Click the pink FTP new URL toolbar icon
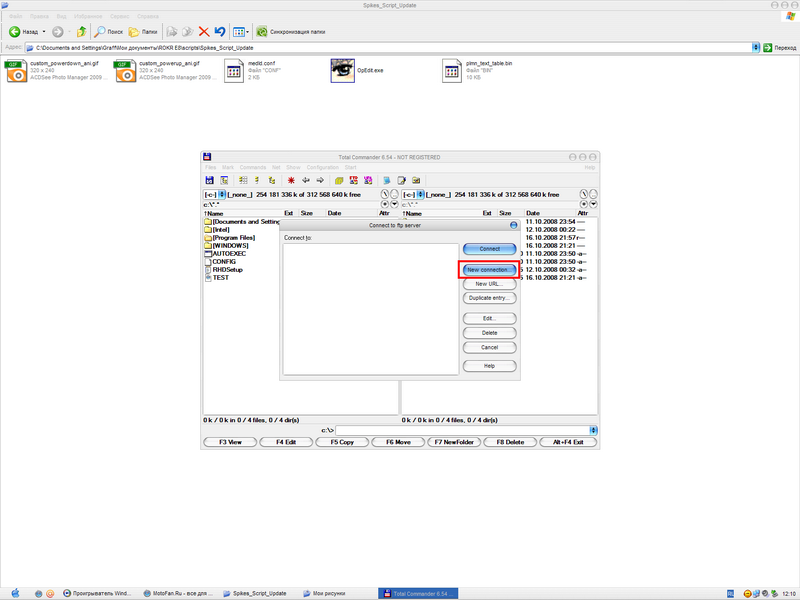The width and height of the screenshot is (800, 600). tap(368, 180)
